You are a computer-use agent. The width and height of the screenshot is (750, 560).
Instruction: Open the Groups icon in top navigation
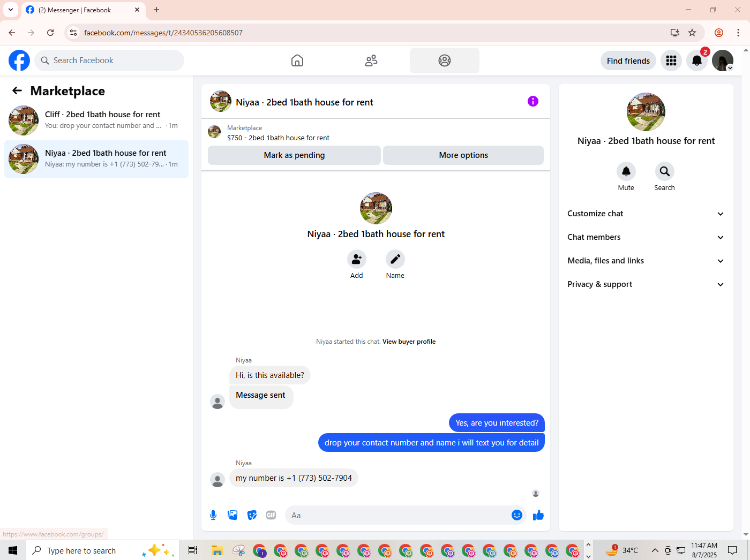coord(445,60)
